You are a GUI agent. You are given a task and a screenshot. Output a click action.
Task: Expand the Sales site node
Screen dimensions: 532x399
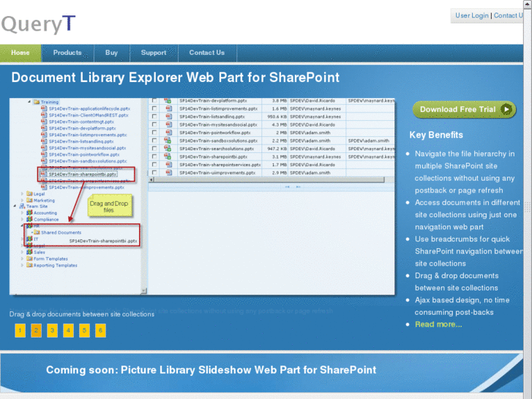[x=23, y=252]
